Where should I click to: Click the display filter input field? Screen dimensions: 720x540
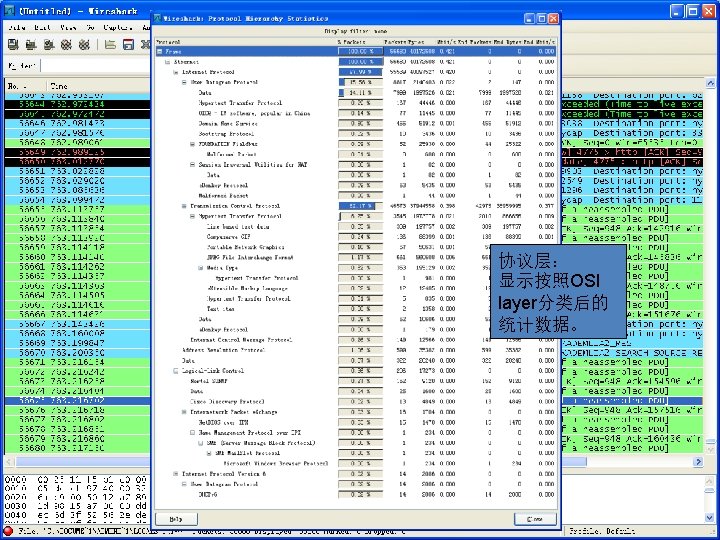click(x=96, y=66)
